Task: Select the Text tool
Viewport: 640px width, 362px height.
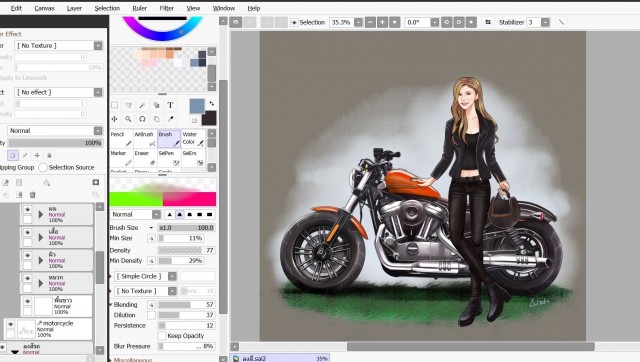Action: tap(170, 105)
